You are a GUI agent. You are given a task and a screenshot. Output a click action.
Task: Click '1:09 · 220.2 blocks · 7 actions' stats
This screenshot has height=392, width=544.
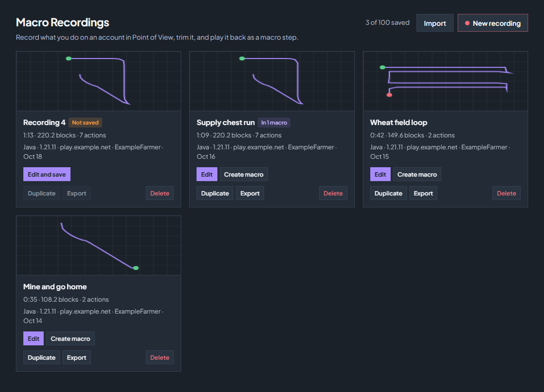click(x=239, y=135)
